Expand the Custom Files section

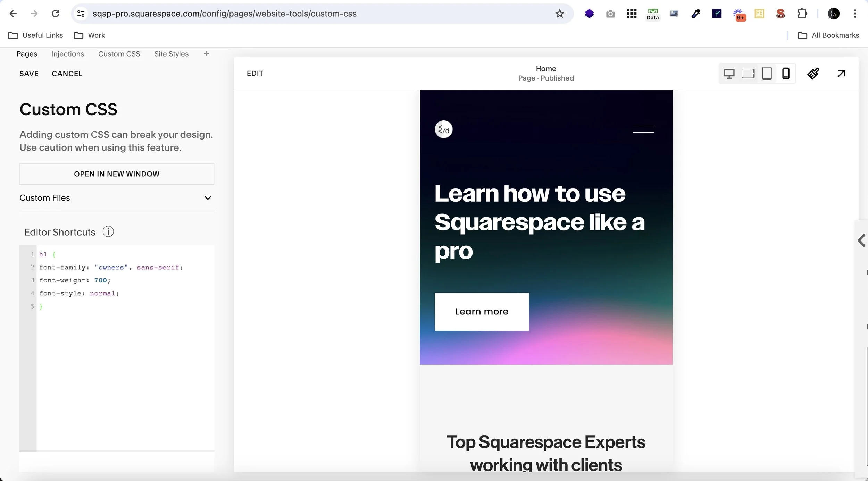(x=208, y=198)
